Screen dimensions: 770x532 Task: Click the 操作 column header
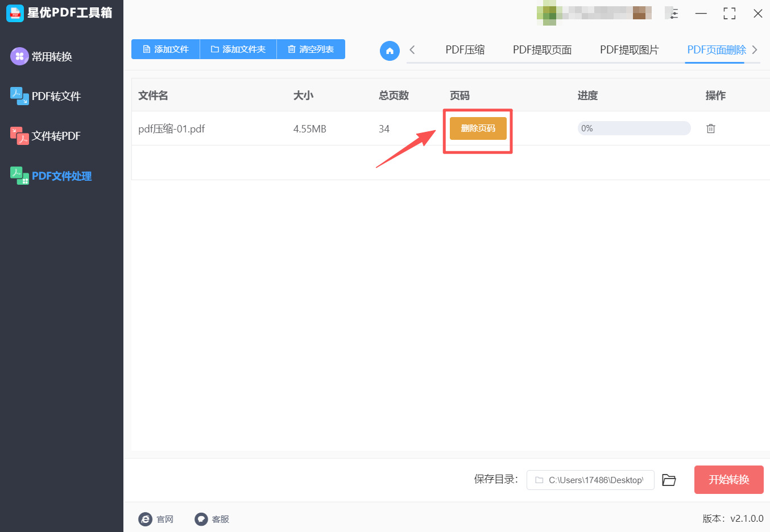(x=715, y=95)
